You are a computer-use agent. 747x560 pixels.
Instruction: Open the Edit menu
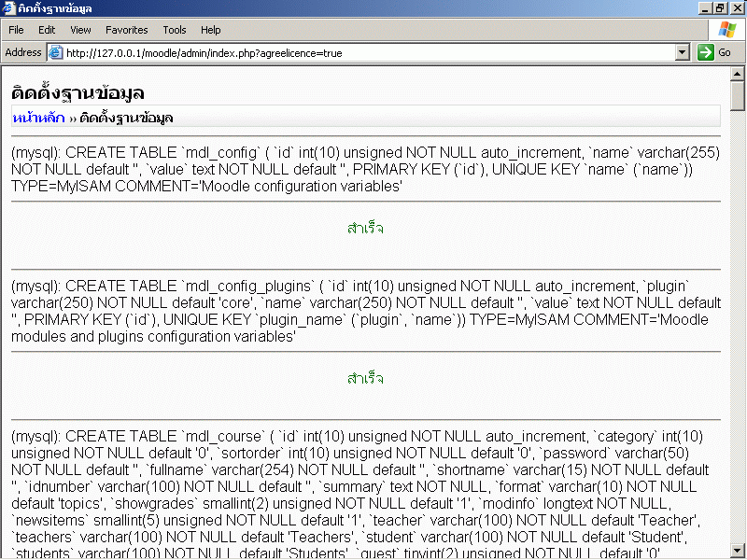(x=47, y=30)
